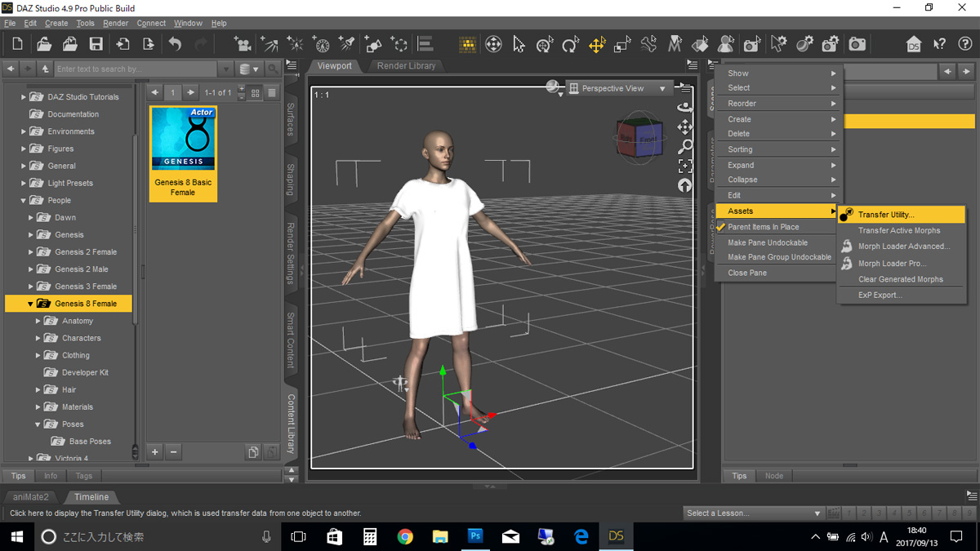Screen dimensions: 980x551
Task: Select the Joint Editor bone tool
Action: pos(648,44)
